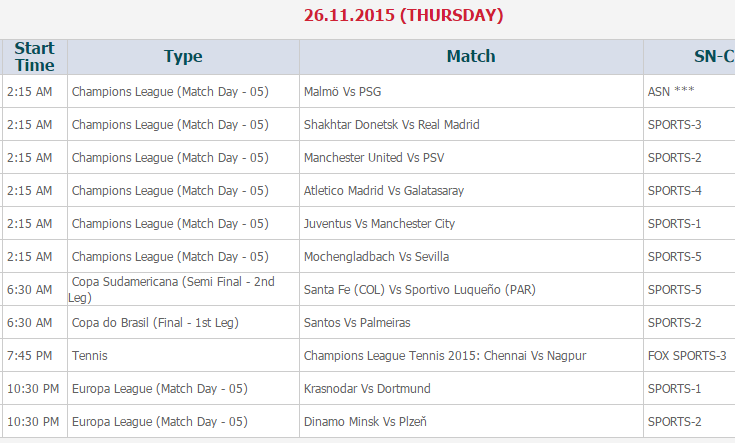
Task: Click Dinamo Minsk Vs Plzeň match
Action: (x=366, y=422)
